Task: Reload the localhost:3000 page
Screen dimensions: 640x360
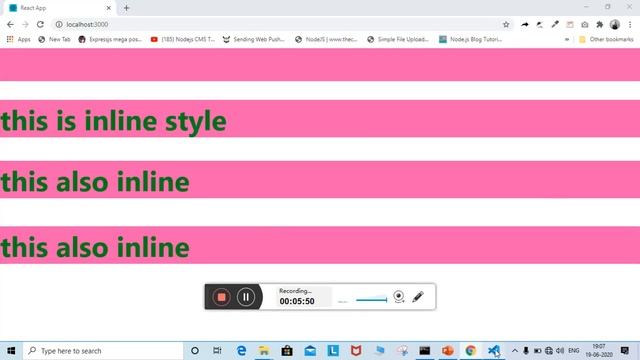Action: (40, 24)
